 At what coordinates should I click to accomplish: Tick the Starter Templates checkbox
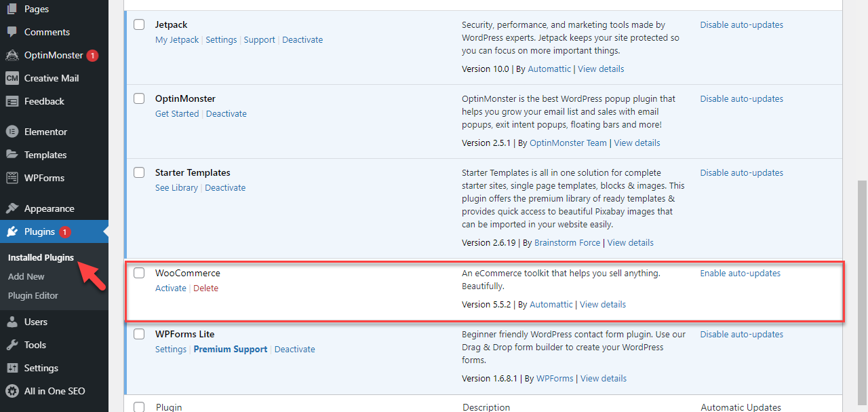tap(139, 172)
